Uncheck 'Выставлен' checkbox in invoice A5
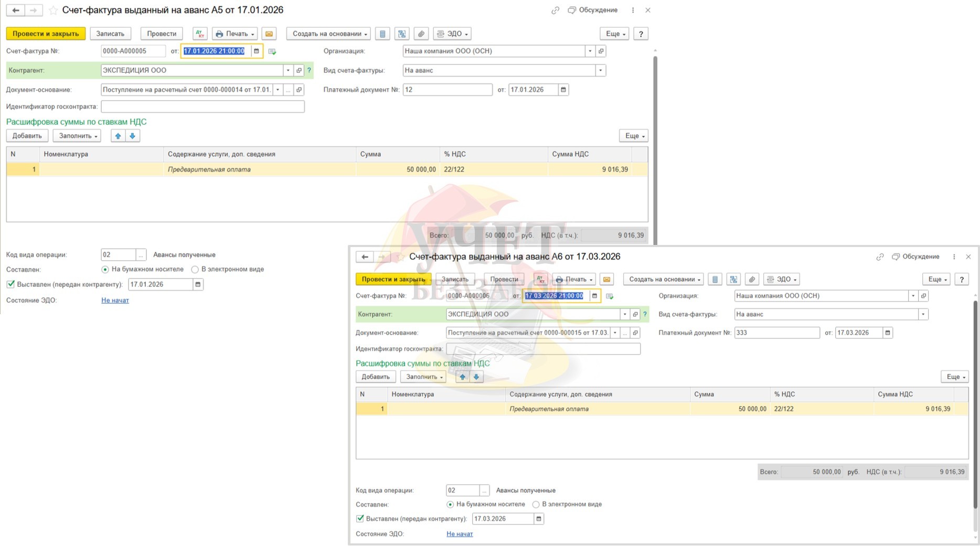 pos(10,284)
